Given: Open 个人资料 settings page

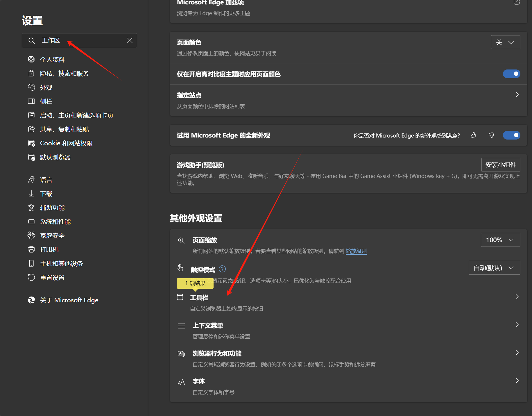Looking at the screenshot, I should (52, 59).
